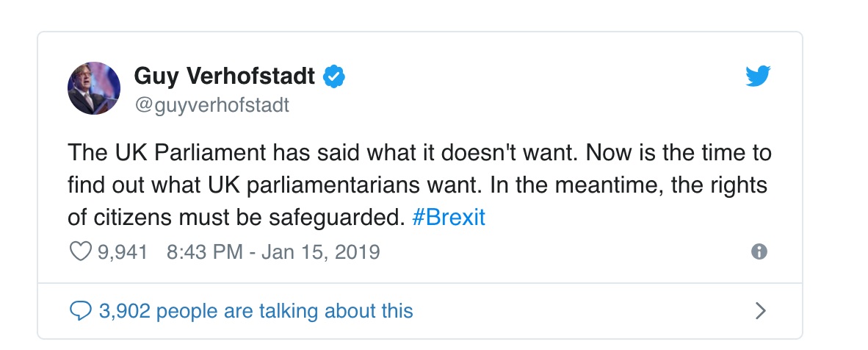Click the Guy Verhofstadt display name

point(225,76)
